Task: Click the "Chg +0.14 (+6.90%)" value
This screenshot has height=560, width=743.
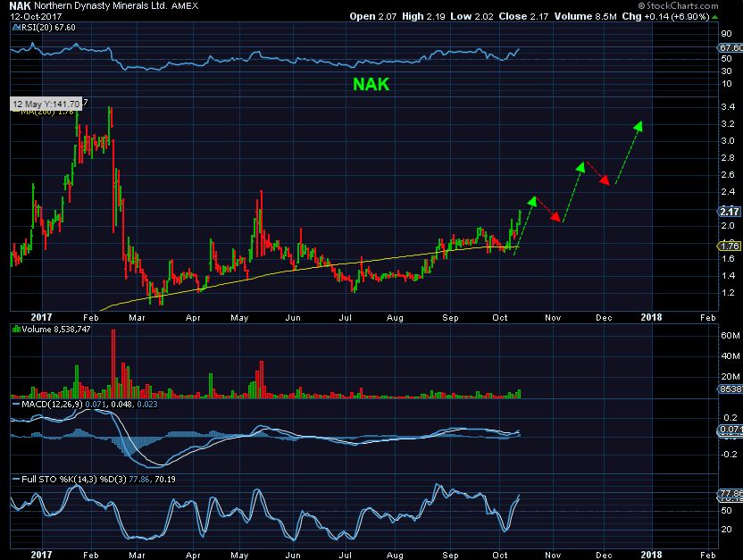Action: (x=666, y=16)
